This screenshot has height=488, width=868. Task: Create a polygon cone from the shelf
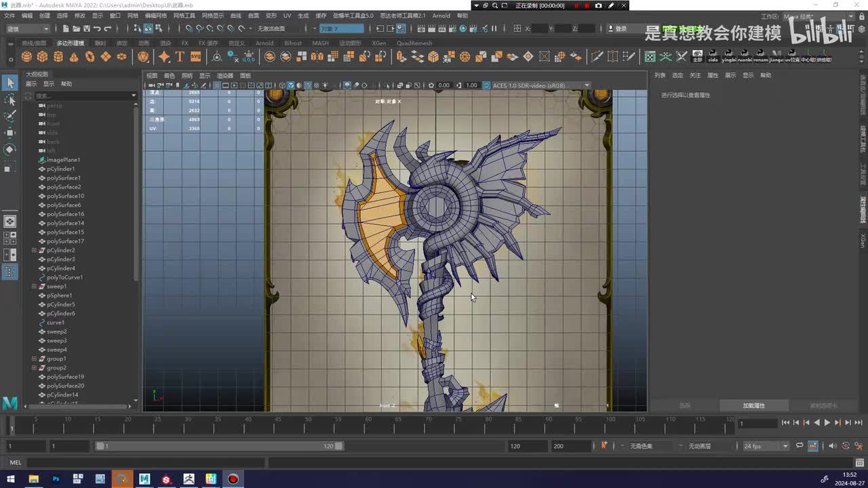coord(74,57)
